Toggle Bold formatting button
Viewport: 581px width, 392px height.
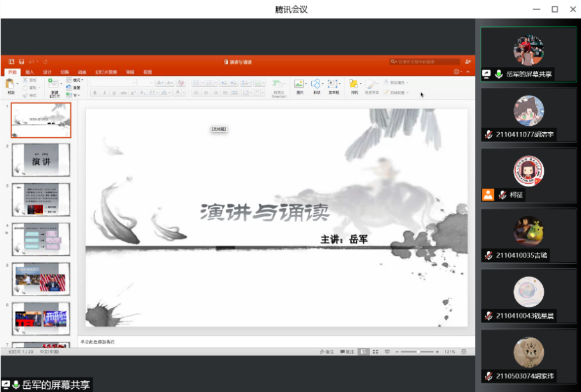click(95, 93)
